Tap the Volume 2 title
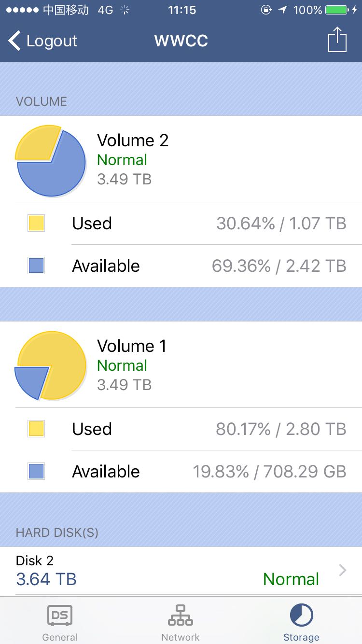The height and width of the screenshot is (644, 362). 133,140
